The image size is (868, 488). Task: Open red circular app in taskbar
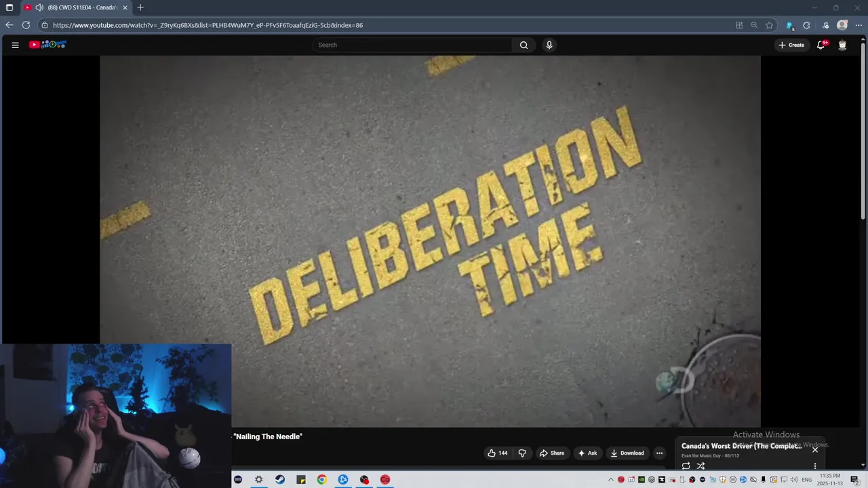tap(385, 479)
